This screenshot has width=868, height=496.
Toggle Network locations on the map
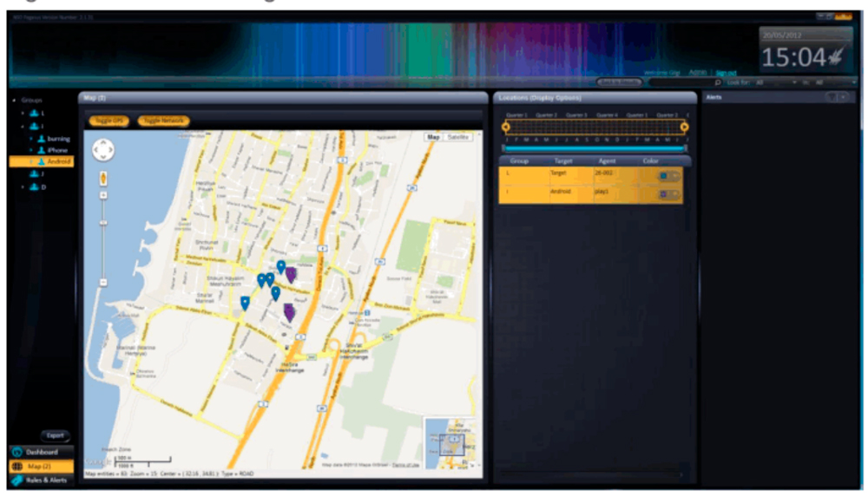(x=163, y=121)
